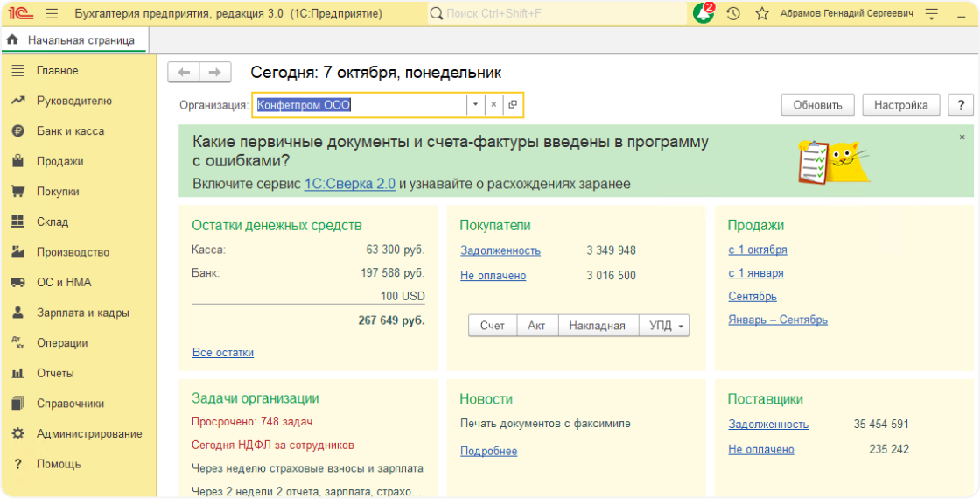
Task: Create a Счет for buyers
Action: coord(493,326)
